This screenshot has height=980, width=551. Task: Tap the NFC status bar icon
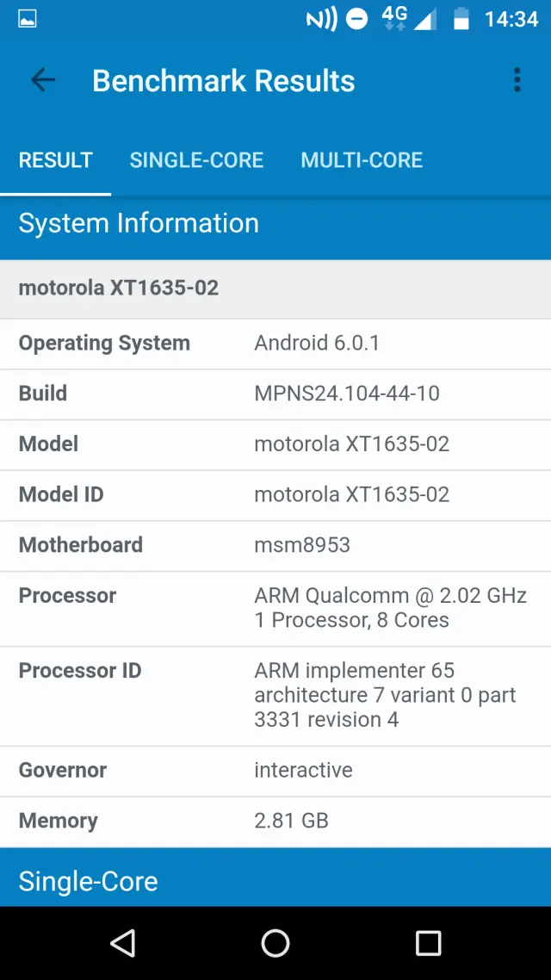[x=321, y=19]
